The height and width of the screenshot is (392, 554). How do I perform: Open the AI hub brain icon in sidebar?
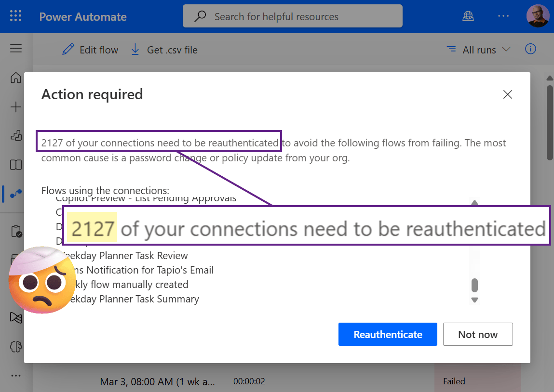pyautogui.click(x=16, y=347)
